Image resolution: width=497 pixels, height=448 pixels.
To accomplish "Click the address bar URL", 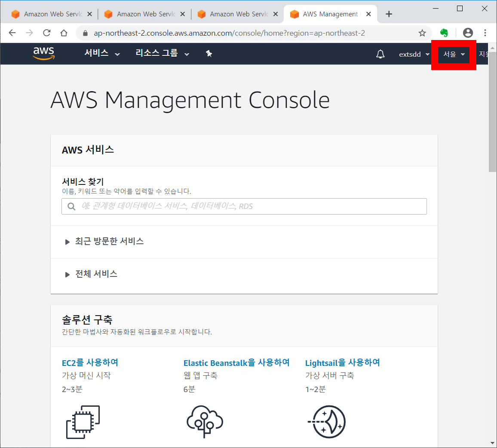I will click(x=229, y=33).
